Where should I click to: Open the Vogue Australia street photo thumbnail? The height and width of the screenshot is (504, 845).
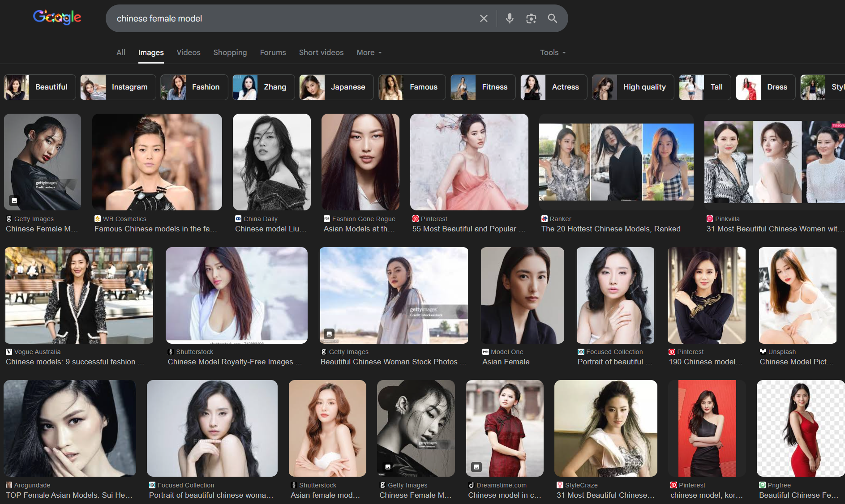pyautogui.click(x=79, y=295)
